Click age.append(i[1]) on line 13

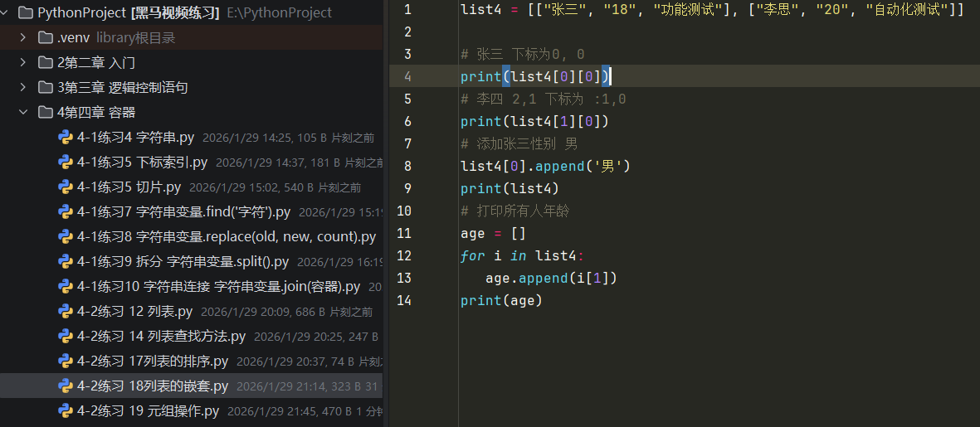tap(551, 279)
